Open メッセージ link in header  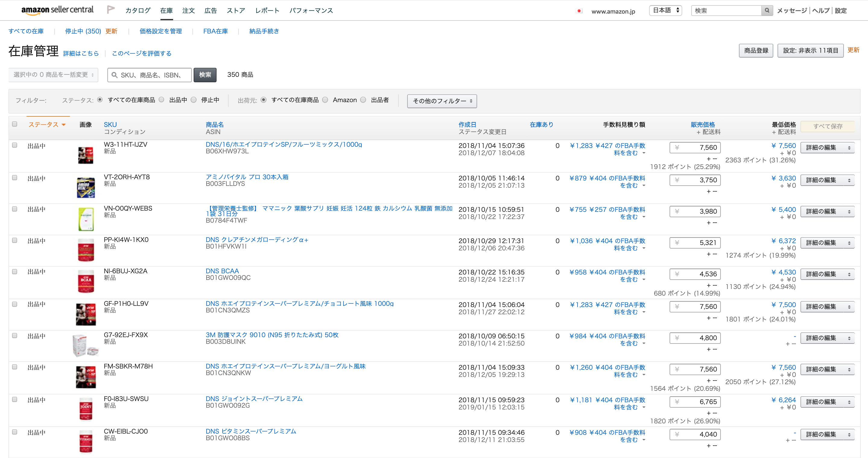coord(792,11)
